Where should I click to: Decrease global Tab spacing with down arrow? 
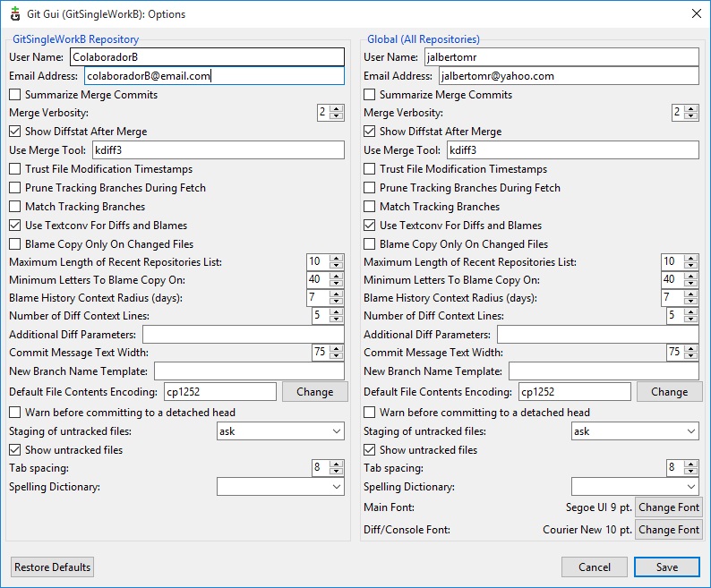691,471
